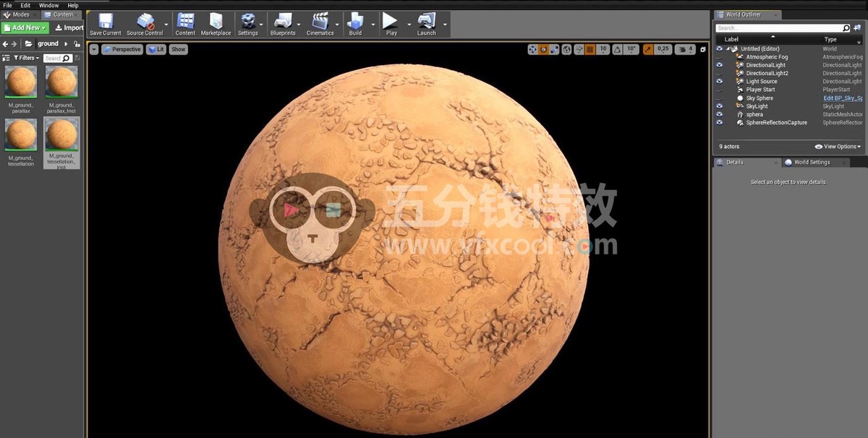Open the Launch options dropdown arrow

click(x=445, y=25)
